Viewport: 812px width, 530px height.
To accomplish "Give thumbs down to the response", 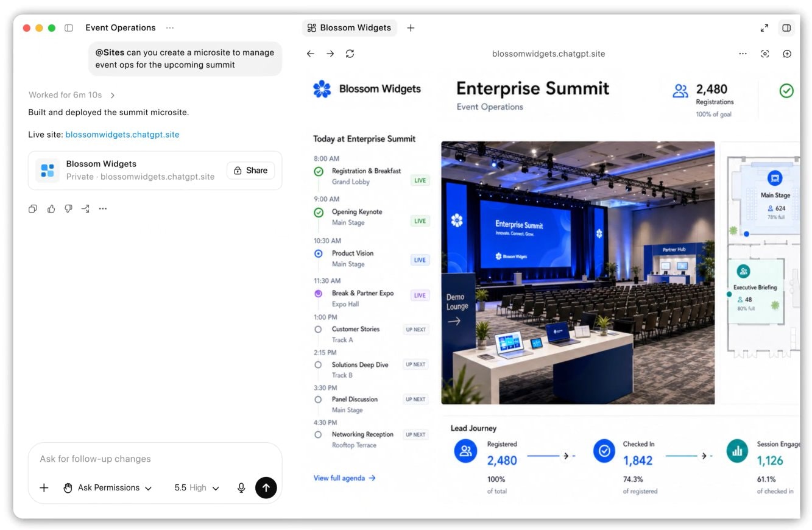I will [x=68, y=209].
